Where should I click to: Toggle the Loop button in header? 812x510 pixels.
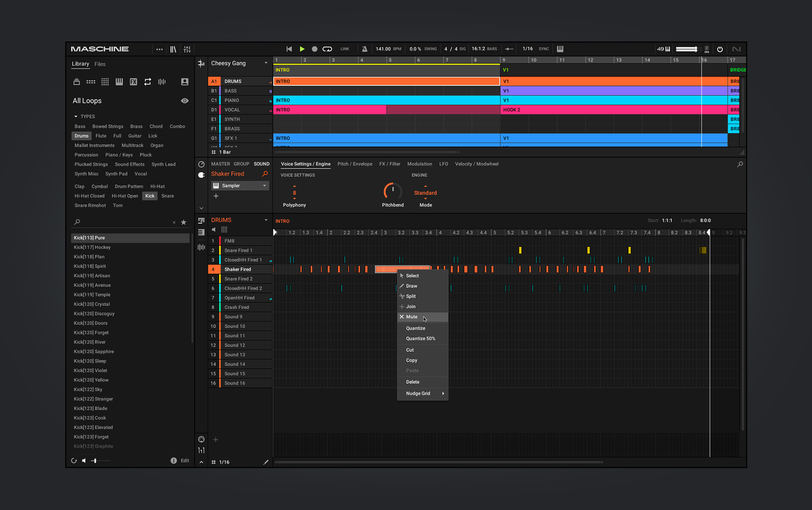pos(327,49)
